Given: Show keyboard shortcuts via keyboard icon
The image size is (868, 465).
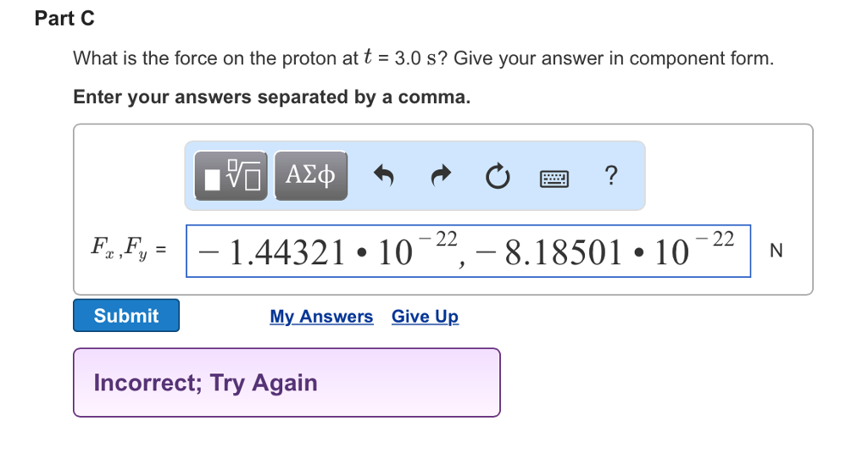Looking at the screenshot, I should tap(554, 177).
